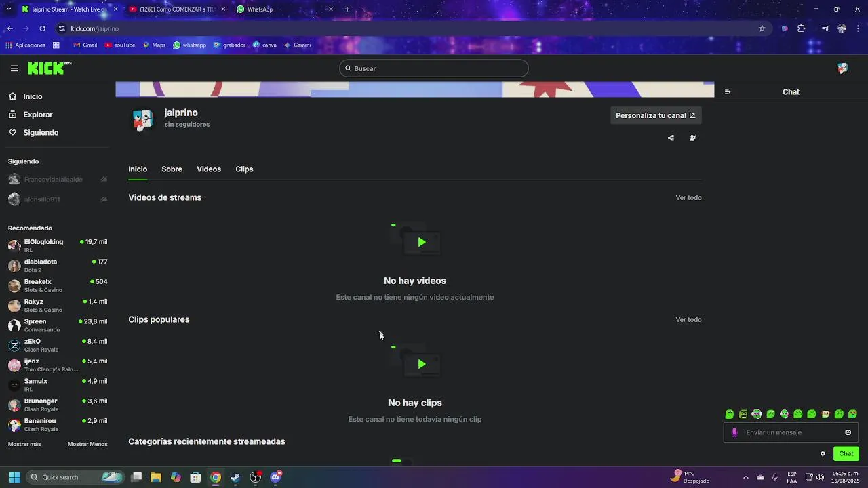Open Chrome three-dot menu

859,28
